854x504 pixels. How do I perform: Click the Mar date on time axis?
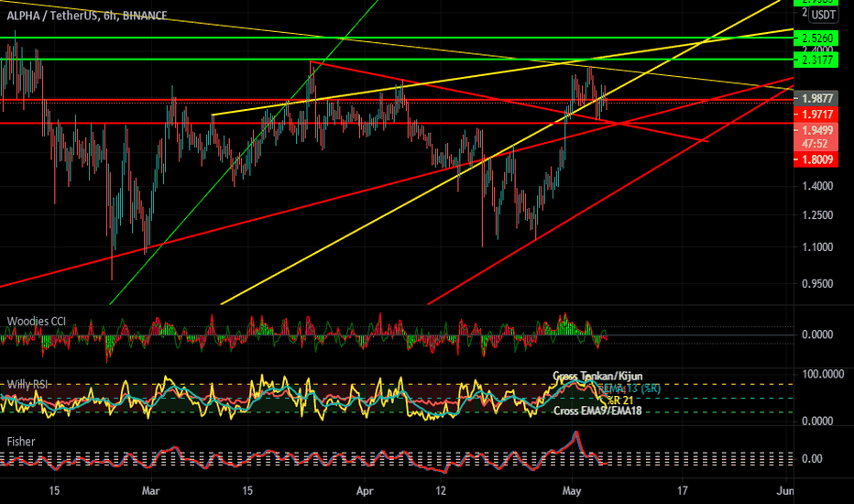(150, 491)
